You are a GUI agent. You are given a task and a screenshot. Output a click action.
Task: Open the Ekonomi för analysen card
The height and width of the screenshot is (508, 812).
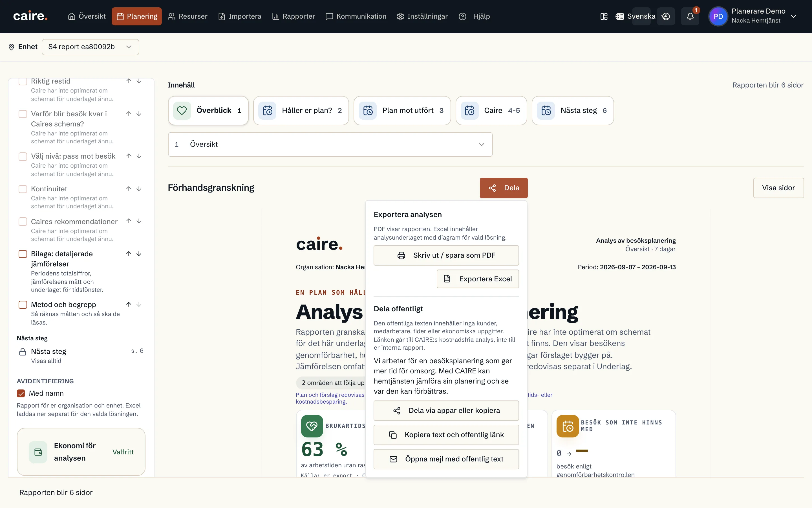[81, 452]
